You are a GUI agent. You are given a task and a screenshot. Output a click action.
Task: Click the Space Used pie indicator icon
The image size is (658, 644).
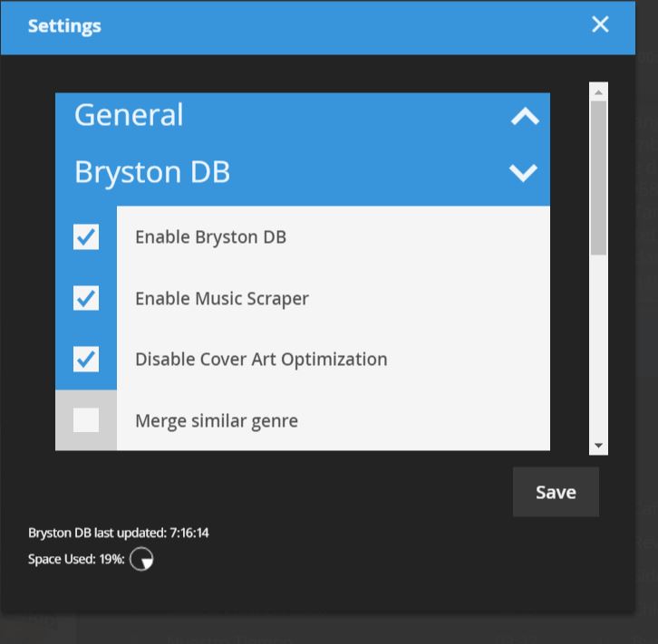[x=141, y=559]
